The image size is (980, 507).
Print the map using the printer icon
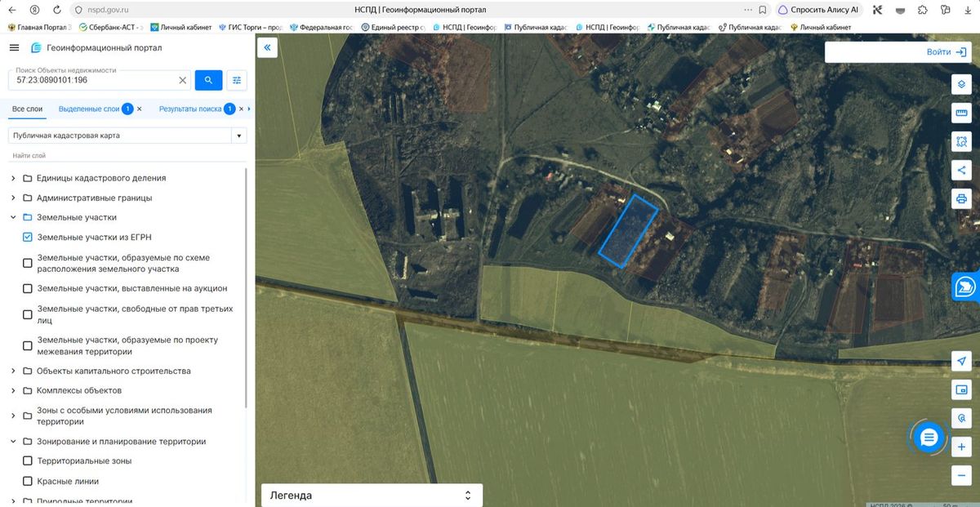click(961, 199)
